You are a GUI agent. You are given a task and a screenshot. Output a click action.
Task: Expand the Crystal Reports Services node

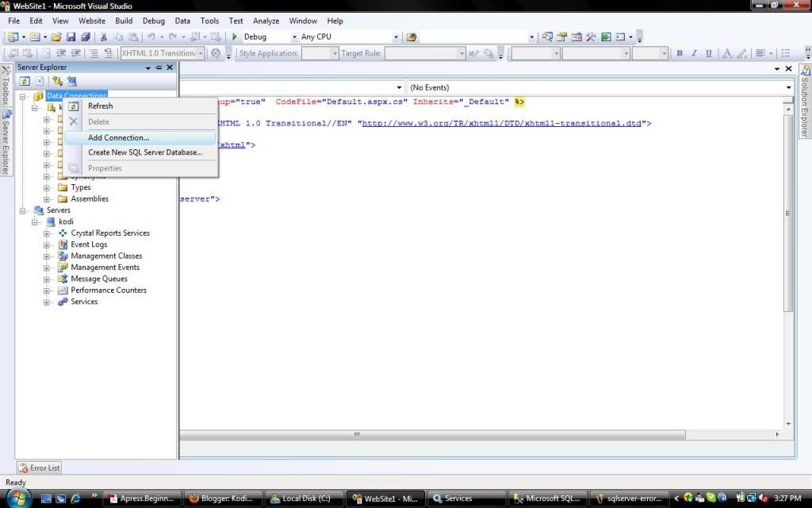click(47, 233)
